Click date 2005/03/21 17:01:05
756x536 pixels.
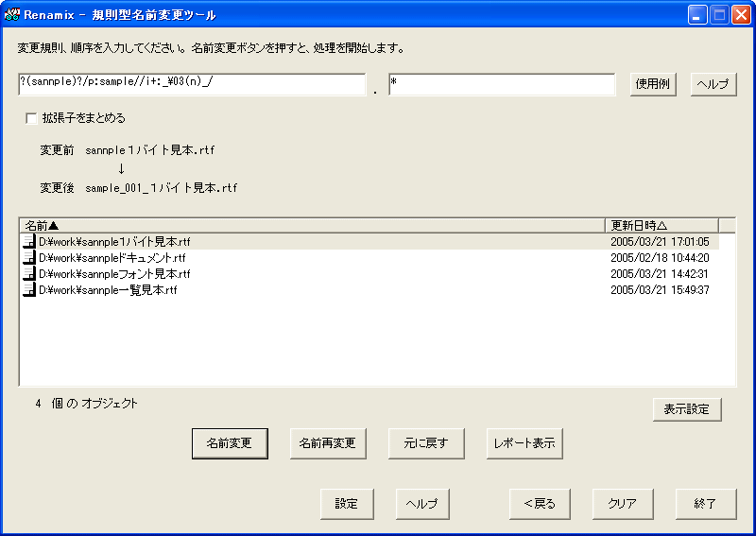point(660,242)
